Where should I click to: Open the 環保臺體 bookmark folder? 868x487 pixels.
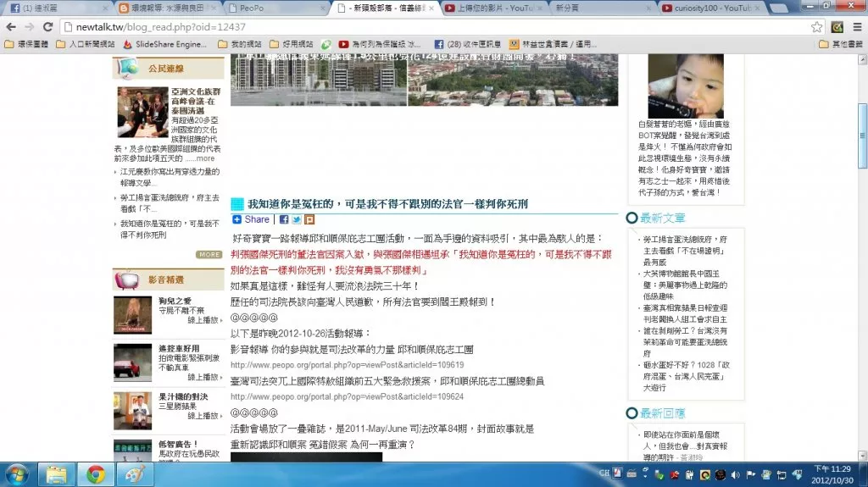(29, 43)
